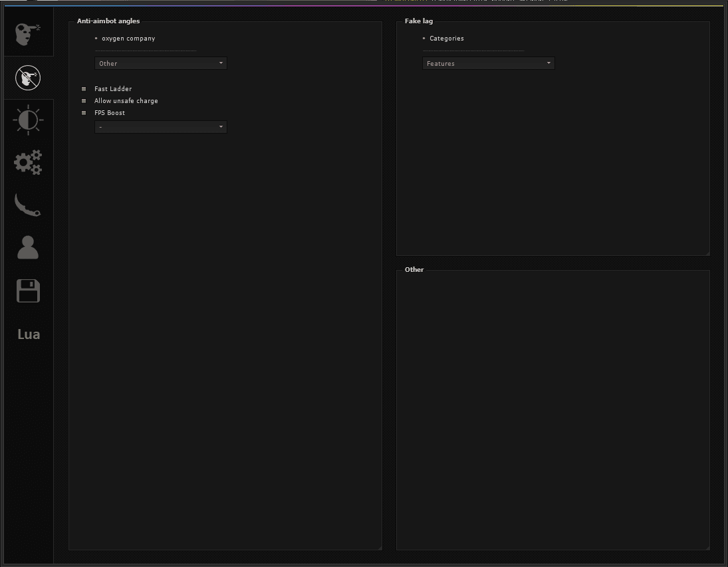Open the Config floppy disk tab

click(x=28, y=290)
